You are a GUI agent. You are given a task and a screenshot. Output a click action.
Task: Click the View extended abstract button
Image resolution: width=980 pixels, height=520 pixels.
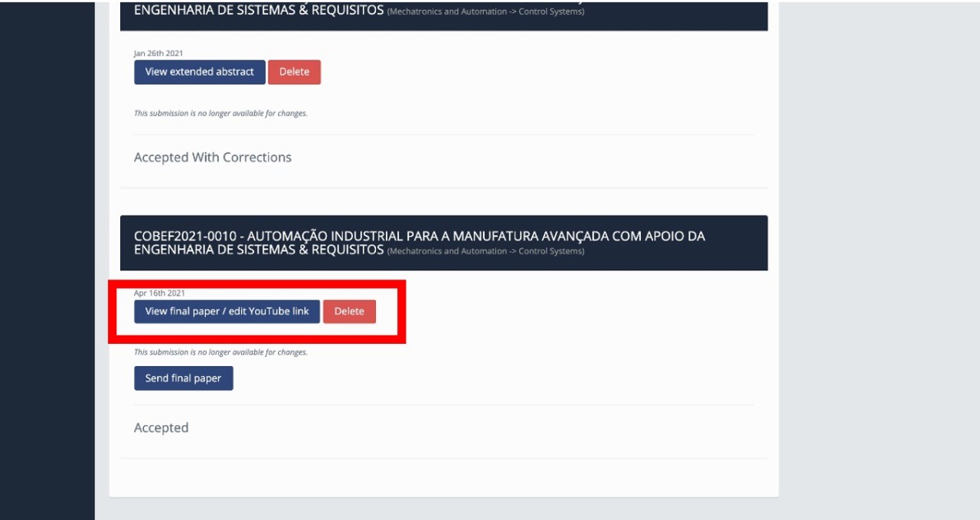(199, 72)
